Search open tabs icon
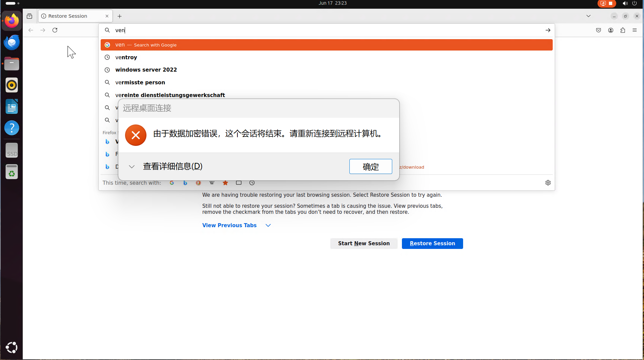The width and height of the screenshot is (644, 360). tap(239, 183)
